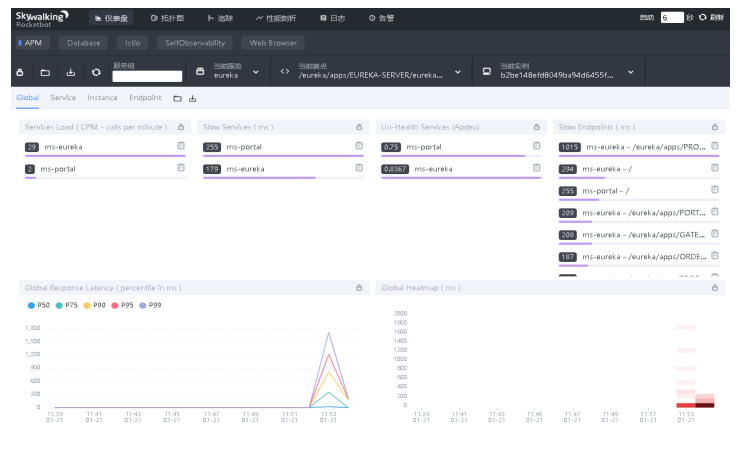The width and height of the screenshot is (741, 451).
Task: Expand the current instance dropdown
Action: pos(630,72)
